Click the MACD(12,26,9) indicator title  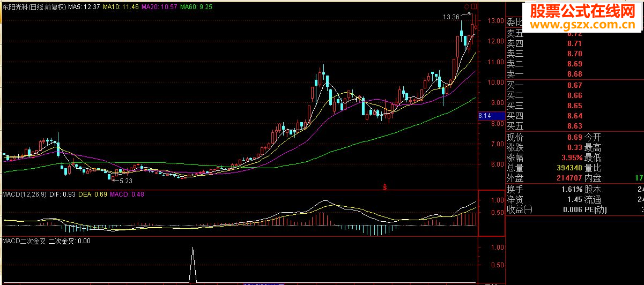pyautogui.click(x=25, y=193)
